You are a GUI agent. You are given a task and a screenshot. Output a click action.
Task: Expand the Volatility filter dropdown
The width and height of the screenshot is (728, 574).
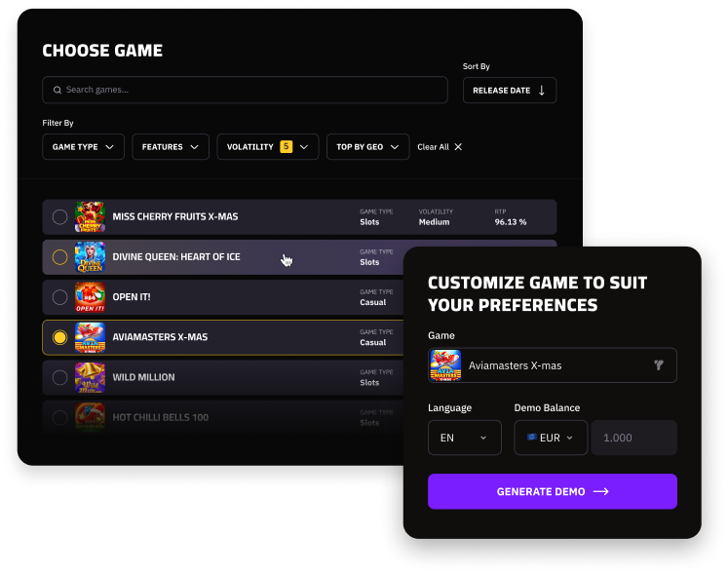click(267, 147)
